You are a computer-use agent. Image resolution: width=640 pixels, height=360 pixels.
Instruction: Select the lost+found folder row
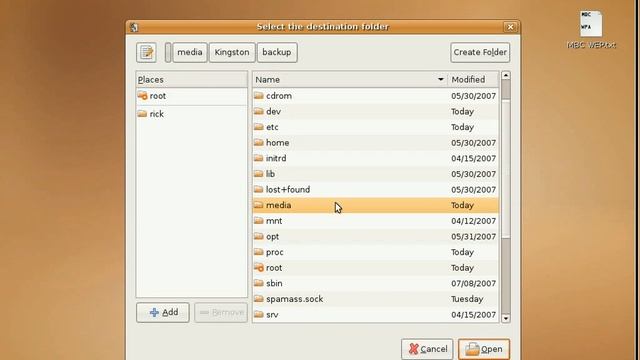pyautogui.click(x=376, y=190)
